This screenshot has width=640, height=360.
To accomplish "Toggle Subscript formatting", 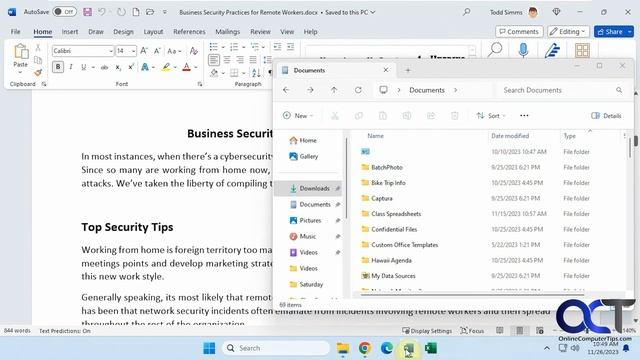I will (x=118, y=67).
